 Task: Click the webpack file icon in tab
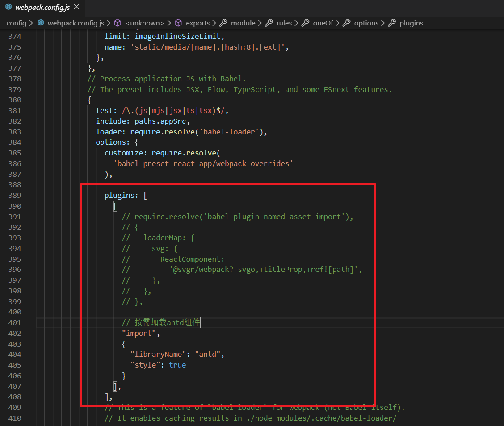coord(8,7)
